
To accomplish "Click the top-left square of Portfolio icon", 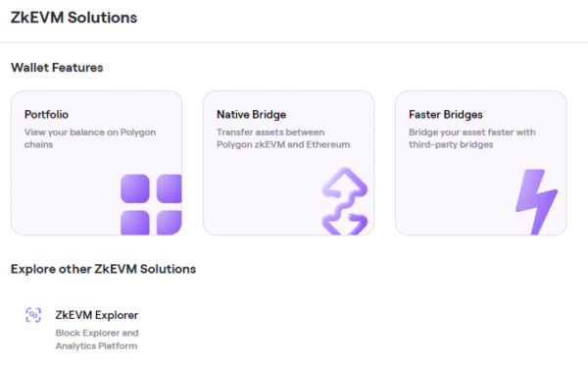I will click(135, 188).
